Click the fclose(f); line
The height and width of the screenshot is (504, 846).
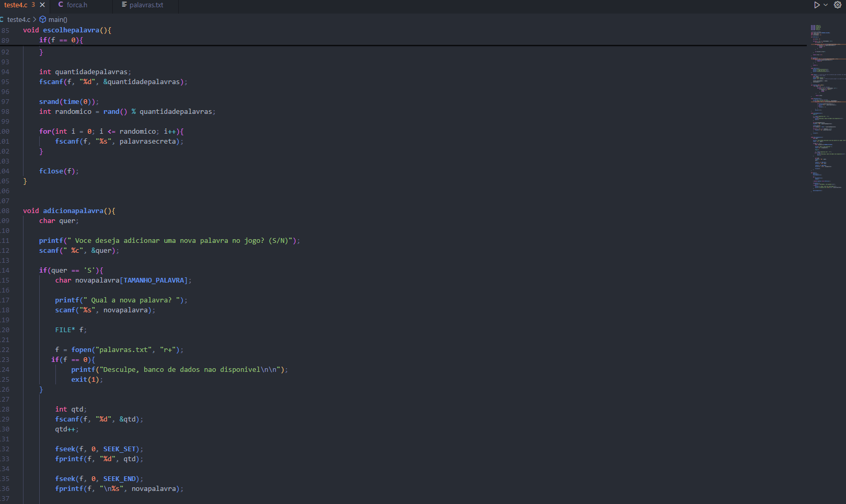pos(59,171)
